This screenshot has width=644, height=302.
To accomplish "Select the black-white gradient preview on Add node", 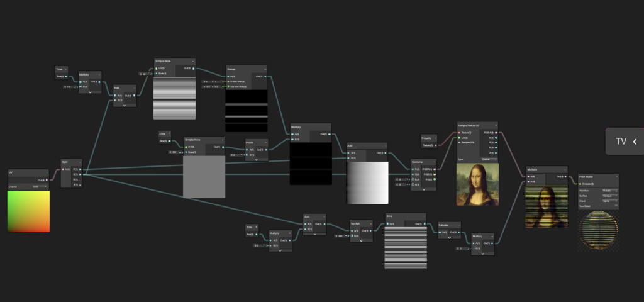I will point(367,183).
